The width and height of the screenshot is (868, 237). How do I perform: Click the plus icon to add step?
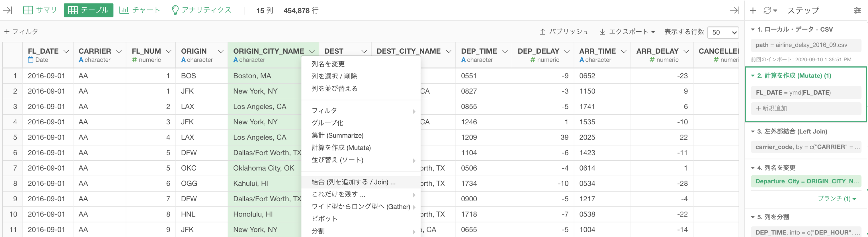753,11
